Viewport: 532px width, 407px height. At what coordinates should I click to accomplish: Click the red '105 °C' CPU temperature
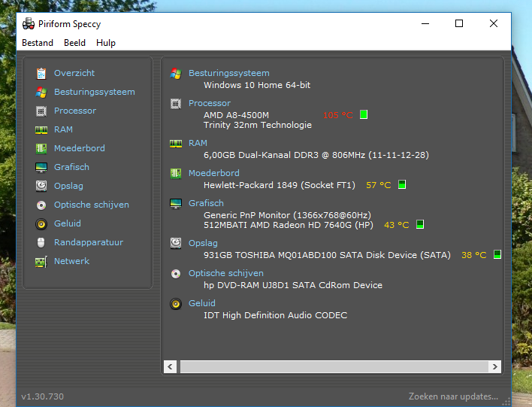click(338, 115)
